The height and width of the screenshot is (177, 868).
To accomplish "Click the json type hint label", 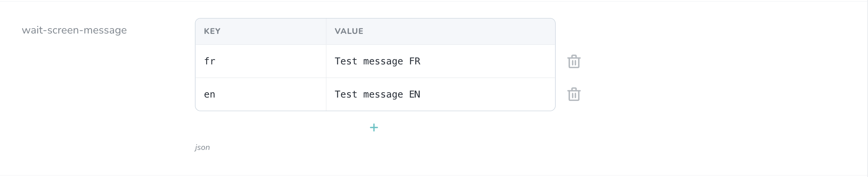I will pos(203,147).
